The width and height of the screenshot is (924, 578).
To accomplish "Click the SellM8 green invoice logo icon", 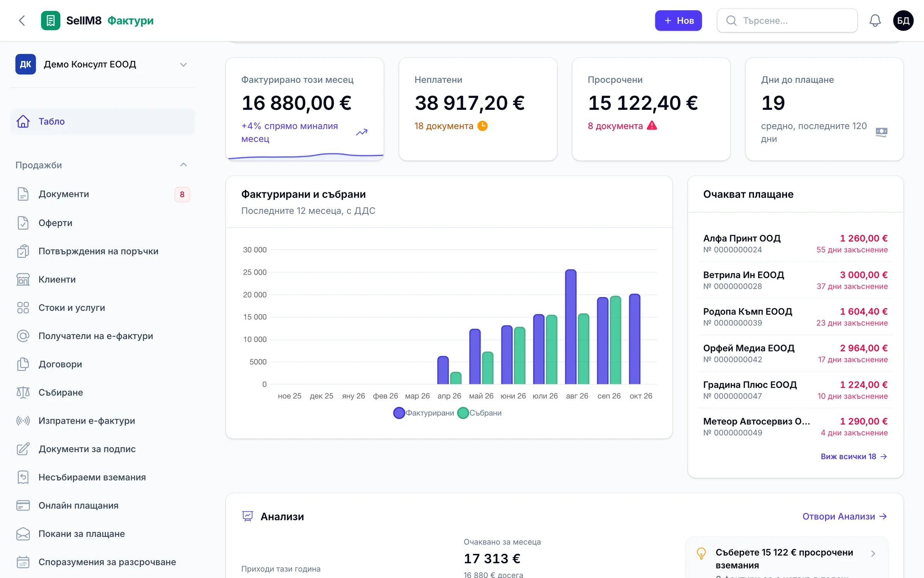I will [x=50, y=20].
